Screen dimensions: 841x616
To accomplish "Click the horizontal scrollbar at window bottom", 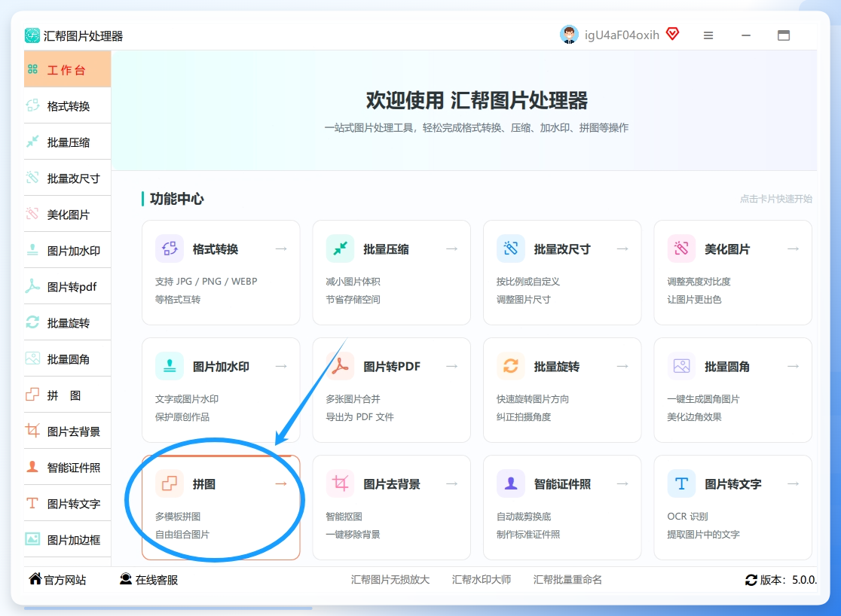I will point(168,608).
